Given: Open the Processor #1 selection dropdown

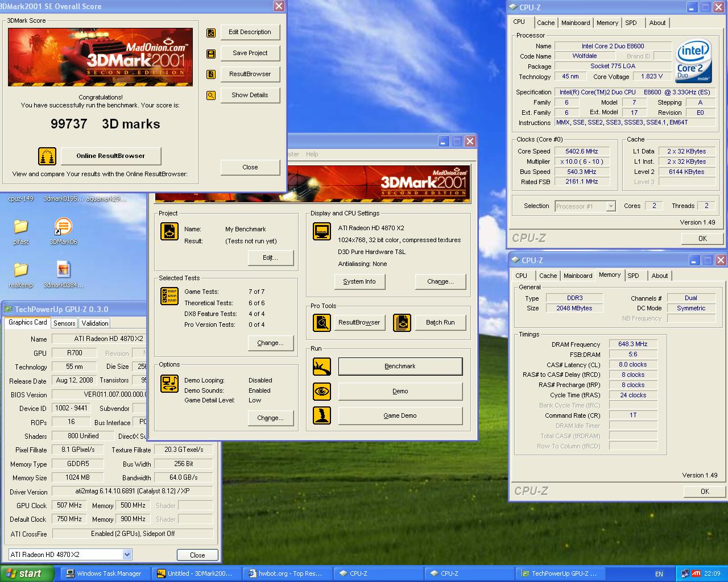Looking at the screenshot, I should click(x=611, y=206).
